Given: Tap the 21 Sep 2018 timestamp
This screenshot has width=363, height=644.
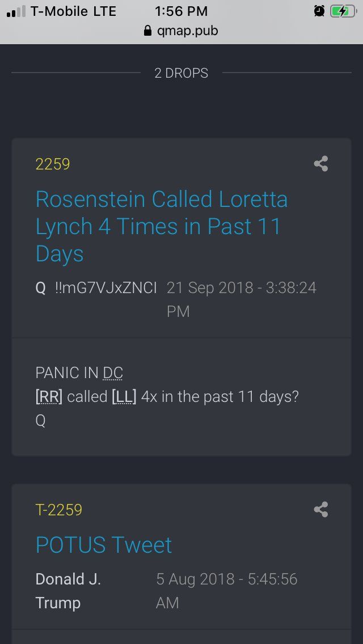Looking at the screenshot, I should pyautogui.click(x=242, y=299).
